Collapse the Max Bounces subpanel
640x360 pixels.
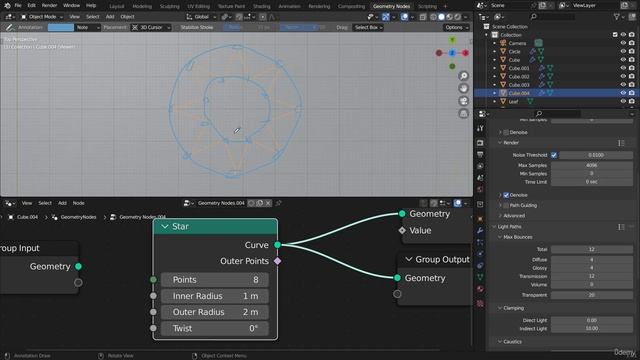[x=500, y=237]
